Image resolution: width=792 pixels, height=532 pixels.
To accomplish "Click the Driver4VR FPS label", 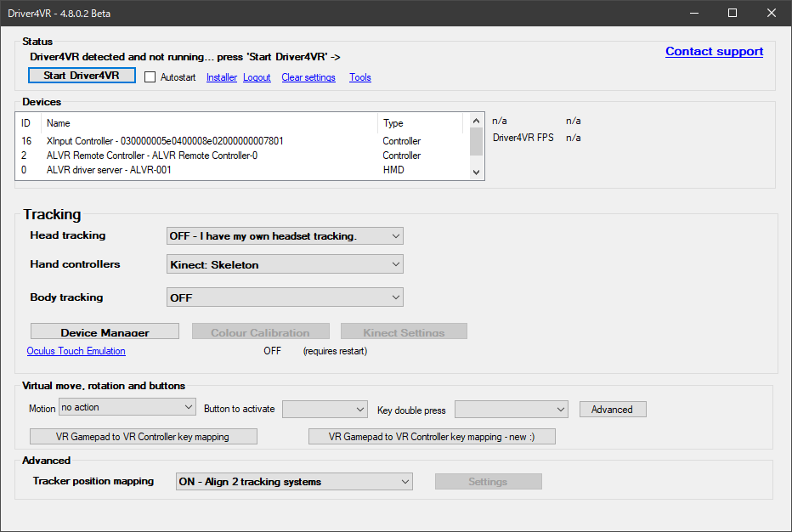I will coord(523,138).
